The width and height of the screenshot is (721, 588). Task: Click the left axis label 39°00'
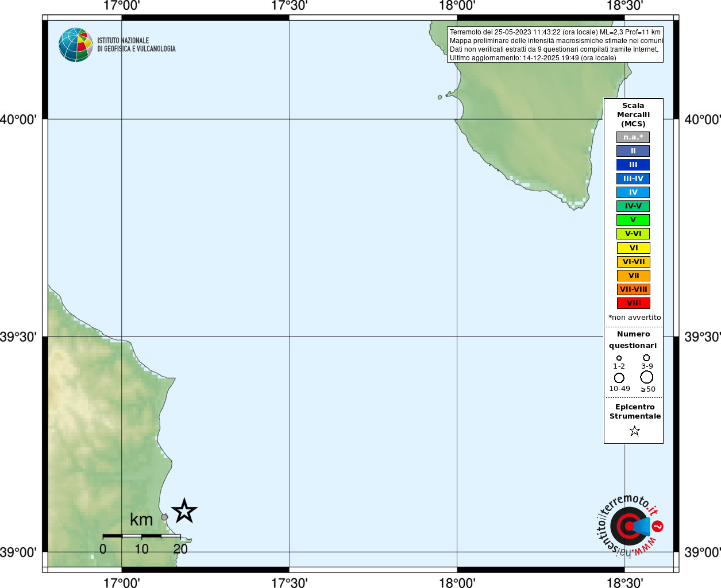pos(18,552)
